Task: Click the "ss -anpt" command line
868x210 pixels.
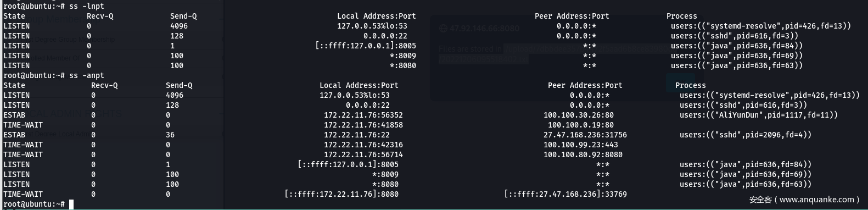Action: 53,75
